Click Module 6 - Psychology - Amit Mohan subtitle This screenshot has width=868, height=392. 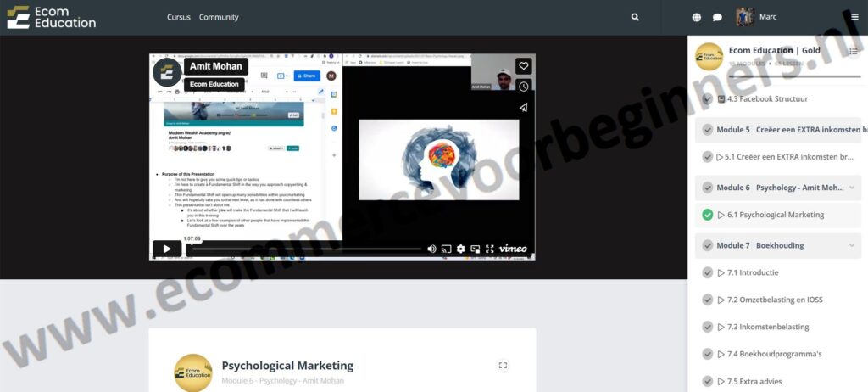[283, 381]
